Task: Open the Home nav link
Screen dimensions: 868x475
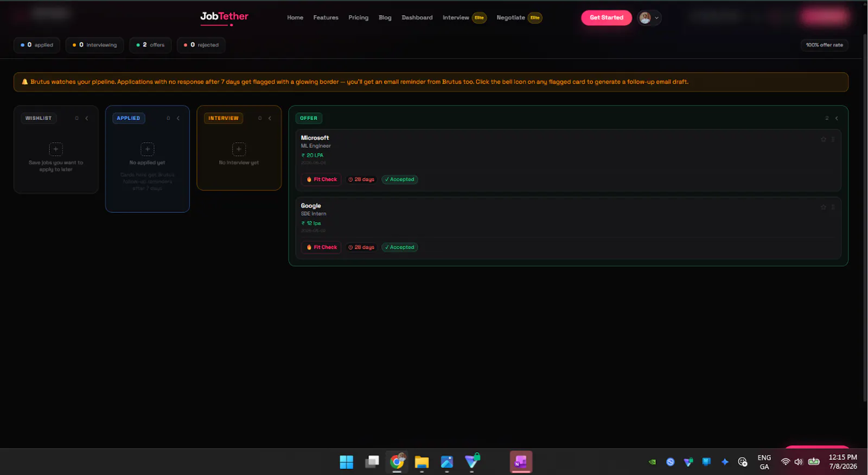Action: click(x=295, y=18)
